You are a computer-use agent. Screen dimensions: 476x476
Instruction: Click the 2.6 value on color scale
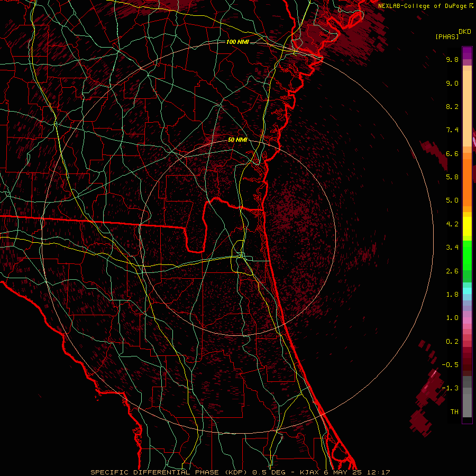pos(452,271)
